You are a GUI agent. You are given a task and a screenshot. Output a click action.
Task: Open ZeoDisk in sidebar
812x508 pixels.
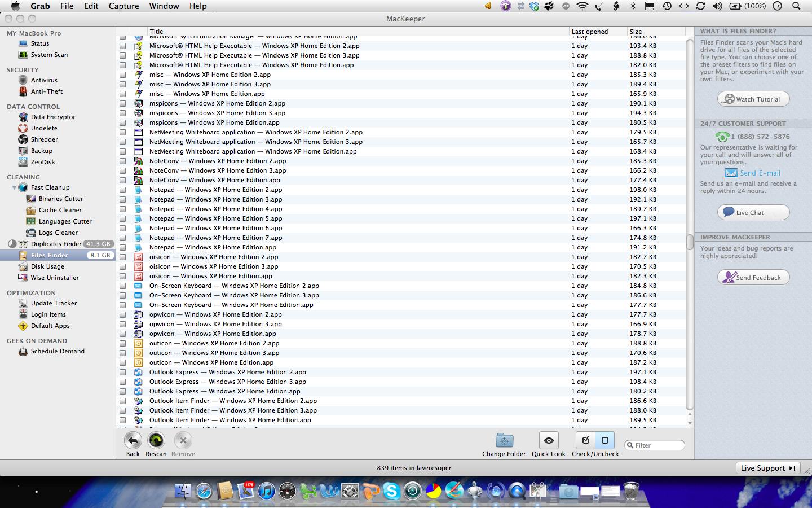43,162
